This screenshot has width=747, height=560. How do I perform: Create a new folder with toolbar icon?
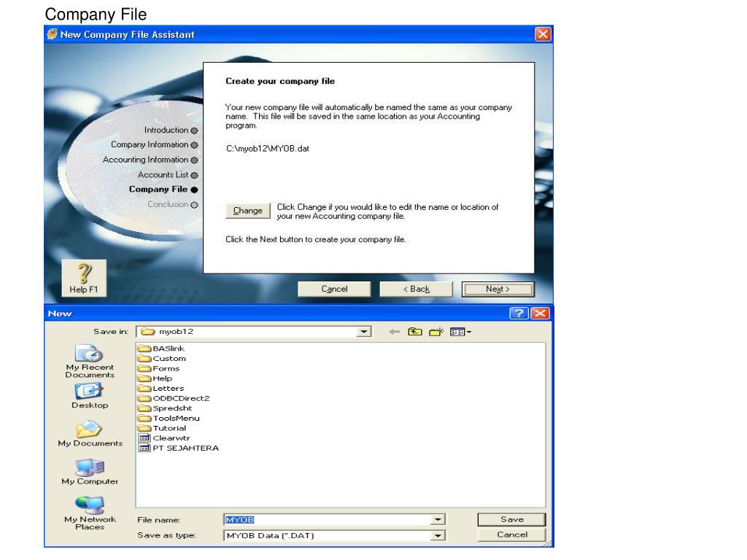436,332
